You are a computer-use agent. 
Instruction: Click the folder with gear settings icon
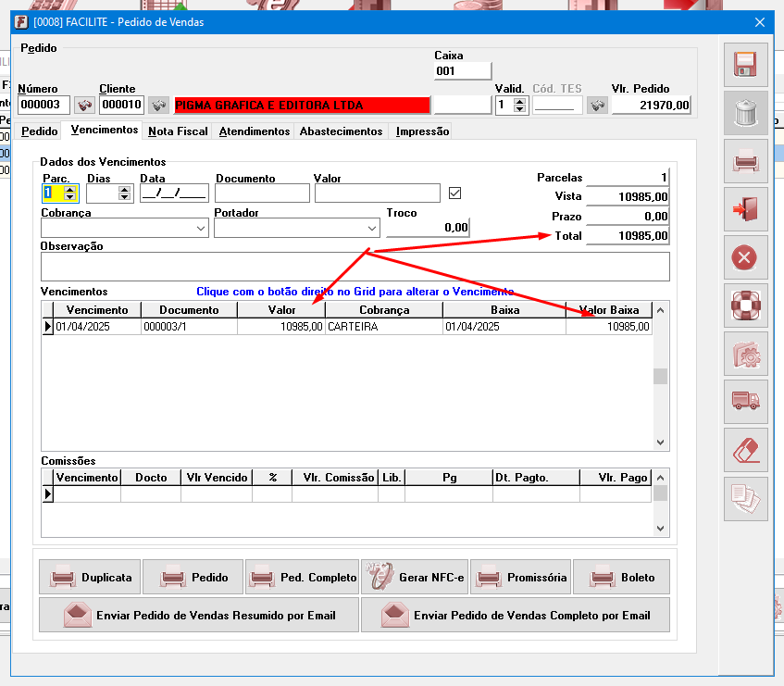(745, 354)
